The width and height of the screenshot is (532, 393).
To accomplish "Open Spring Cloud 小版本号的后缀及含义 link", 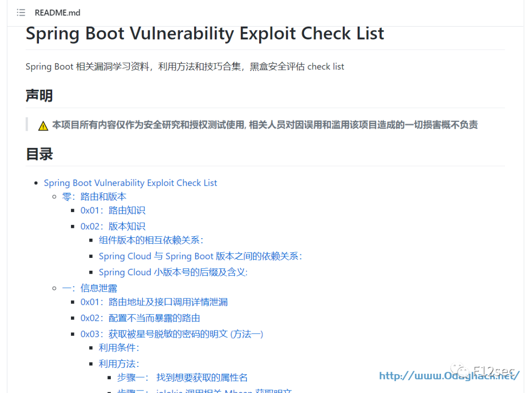I will [173, 272].
